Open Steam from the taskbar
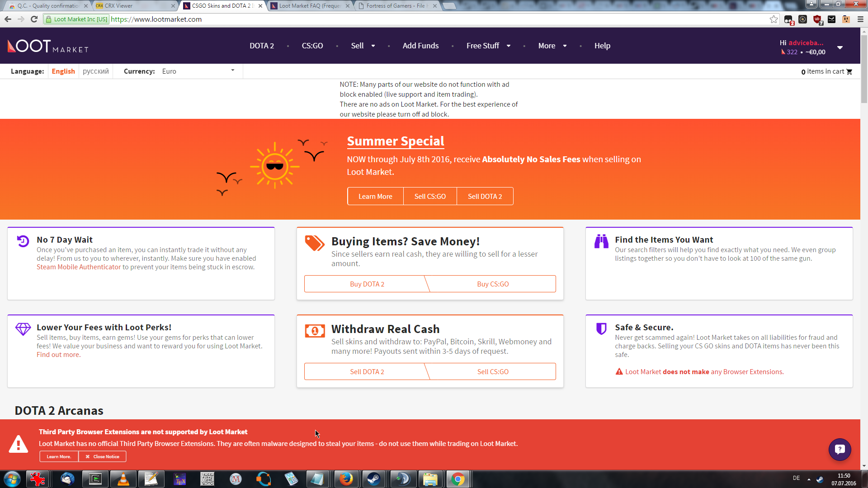 coord(373,479)
